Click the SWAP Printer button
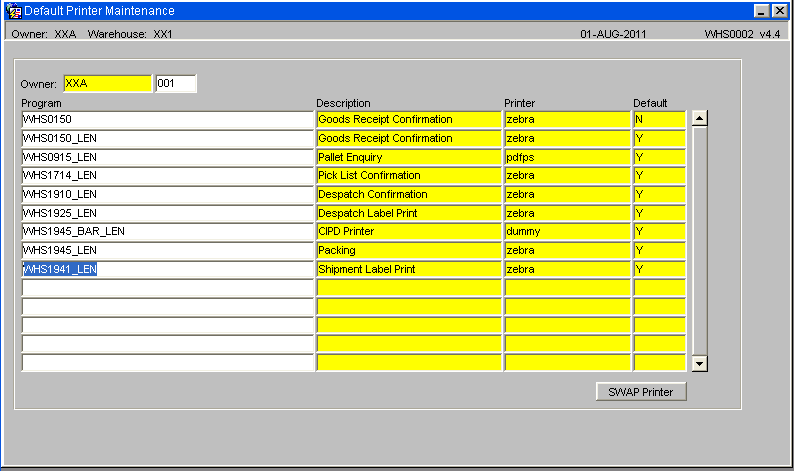The image size is (794, 471). tap(641, 391)
